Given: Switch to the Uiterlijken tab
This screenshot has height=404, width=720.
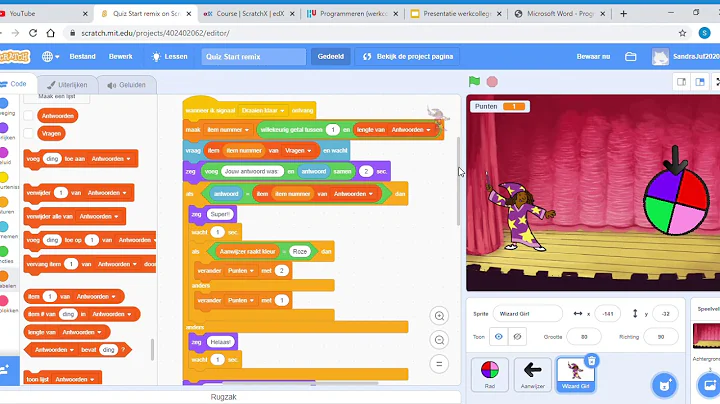Looking at the screenshot, I should click(x=67, y=85).
